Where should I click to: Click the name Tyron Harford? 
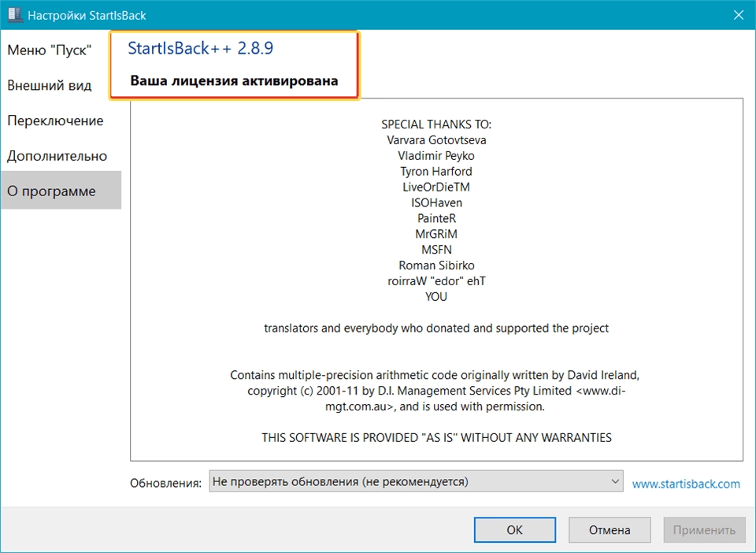click(436, 171)
